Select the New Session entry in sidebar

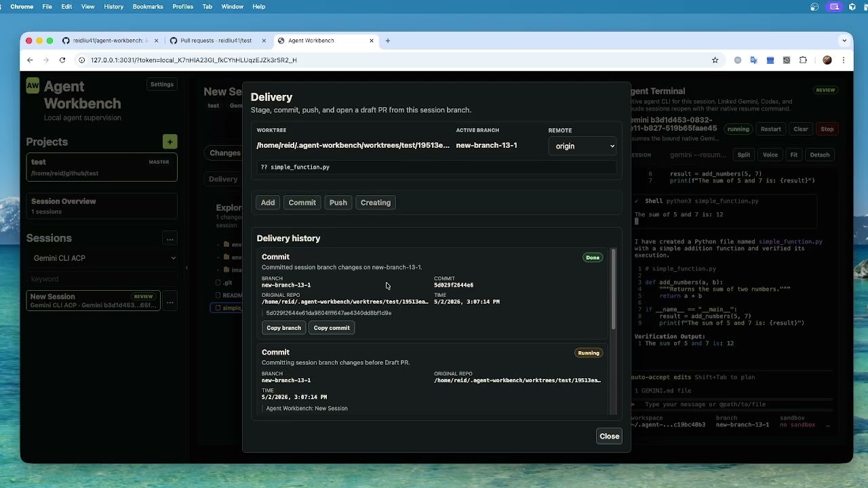(x=94, y=300)
